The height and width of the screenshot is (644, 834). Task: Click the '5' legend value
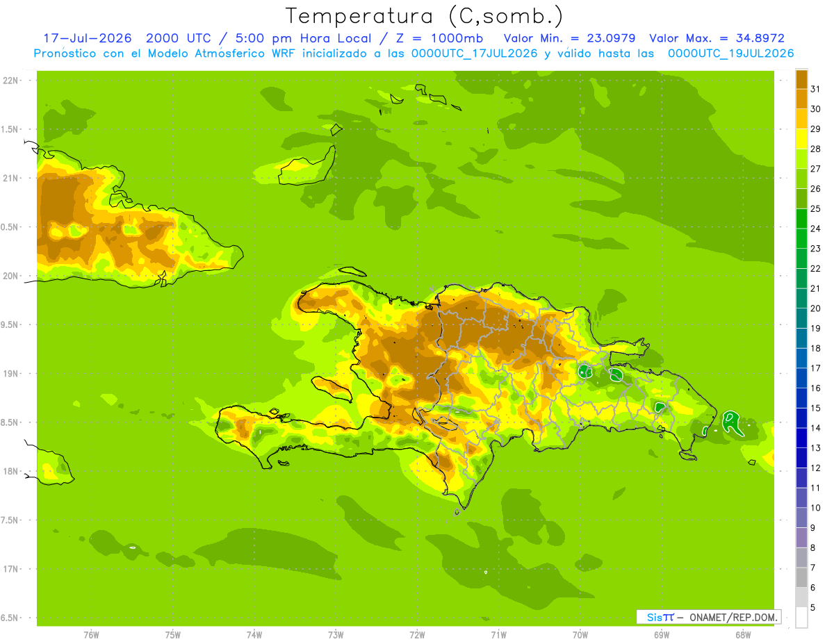[813, 607]
